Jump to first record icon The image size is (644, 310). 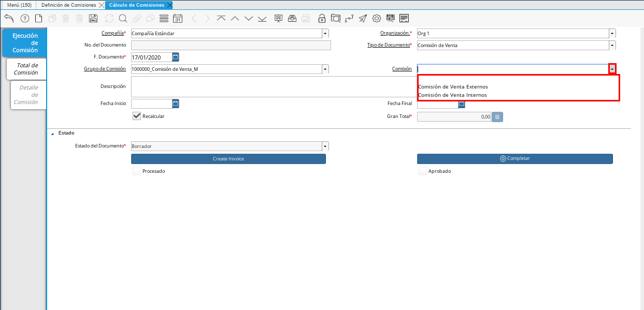(x=221, y=19)
